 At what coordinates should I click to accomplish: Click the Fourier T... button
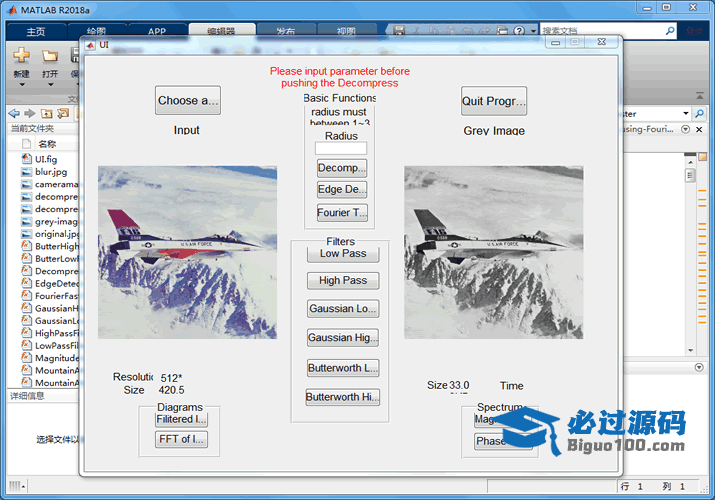pyautogui.click(x=342, y=212)
